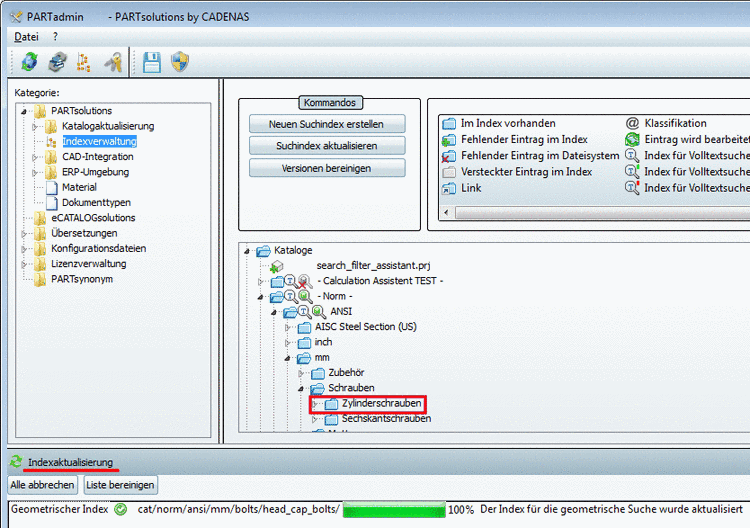Click green checkmark status icon for Geometrischer Index
Image resolution: width=750 pixels, height=528 pixels.
pyautogui.click(x=121, y=510)
